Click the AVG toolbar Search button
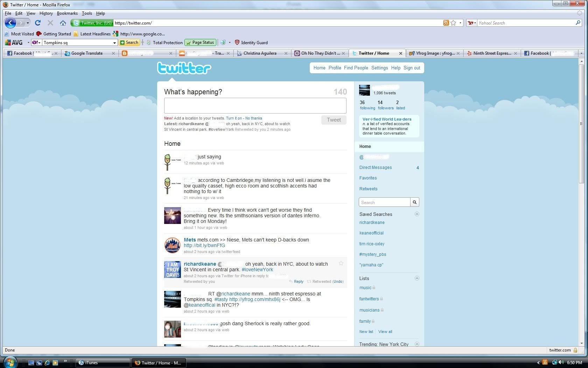This screenshot has height=368, width=588. click(129, 42)
